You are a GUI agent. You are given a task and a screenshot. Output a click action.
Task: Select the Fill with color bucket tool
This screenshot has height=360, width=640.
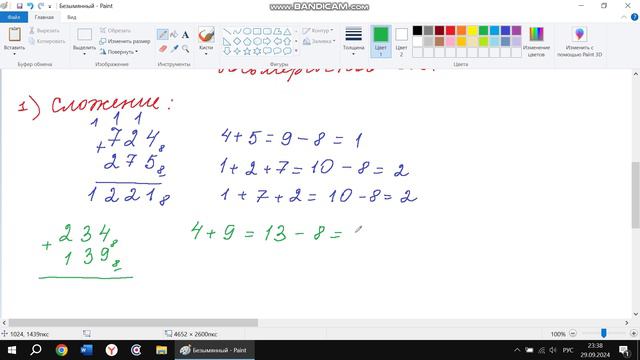[174, 35]
